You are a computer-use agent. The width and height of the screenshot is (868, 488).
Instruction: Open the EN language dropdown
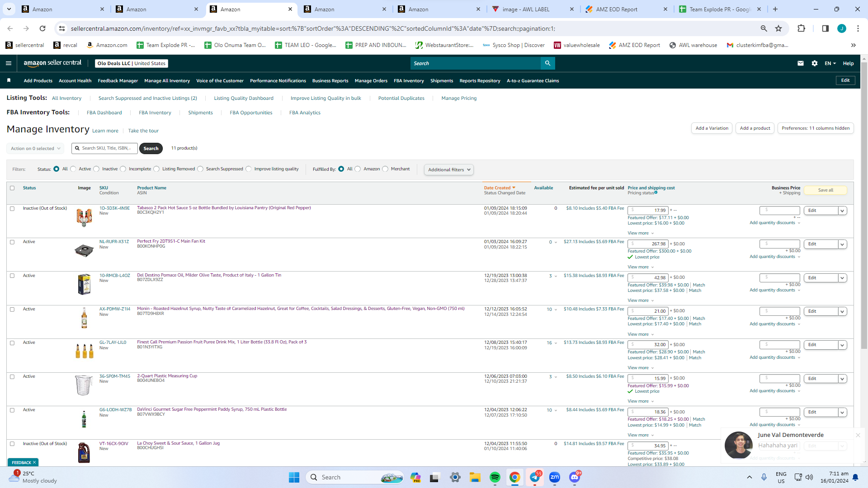coord(830,63)
